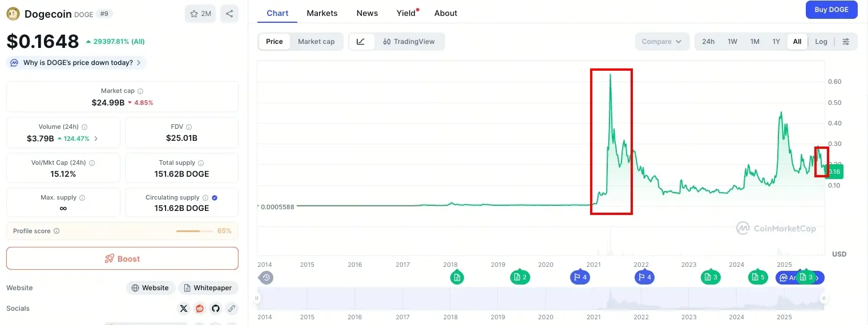The width and height of the screenshot is (868, 325).
Task: Expand 'Why is DOGE's price down today?'
Action: pos(76,63)
